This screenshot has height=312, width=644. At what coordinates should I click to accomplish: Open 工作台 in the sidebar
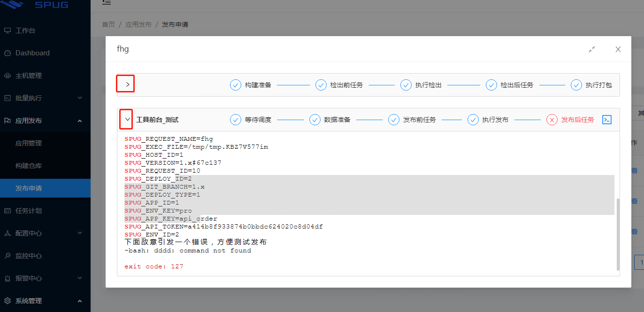tap(45, 30)
